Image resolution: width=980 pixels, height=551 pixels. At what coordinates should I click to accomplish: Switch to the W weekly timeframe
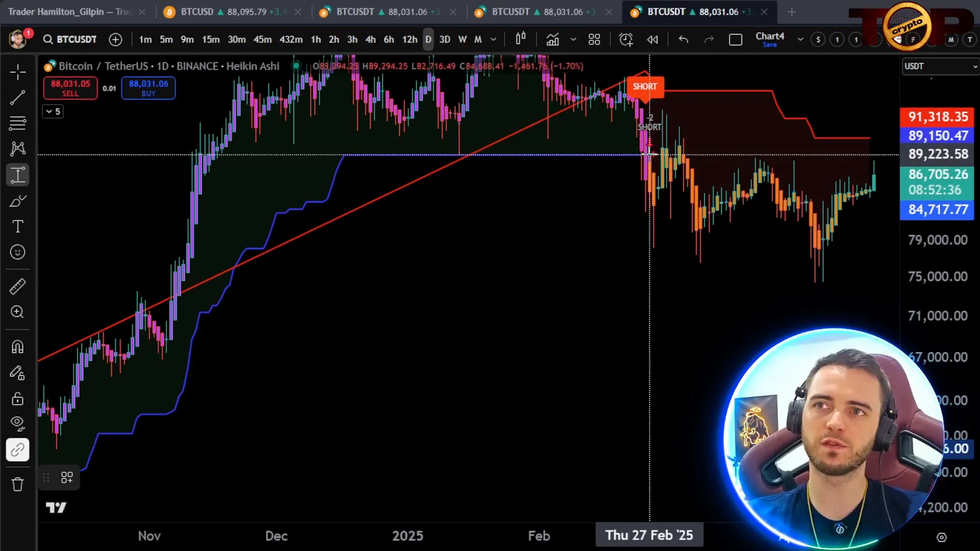[462, 39]
